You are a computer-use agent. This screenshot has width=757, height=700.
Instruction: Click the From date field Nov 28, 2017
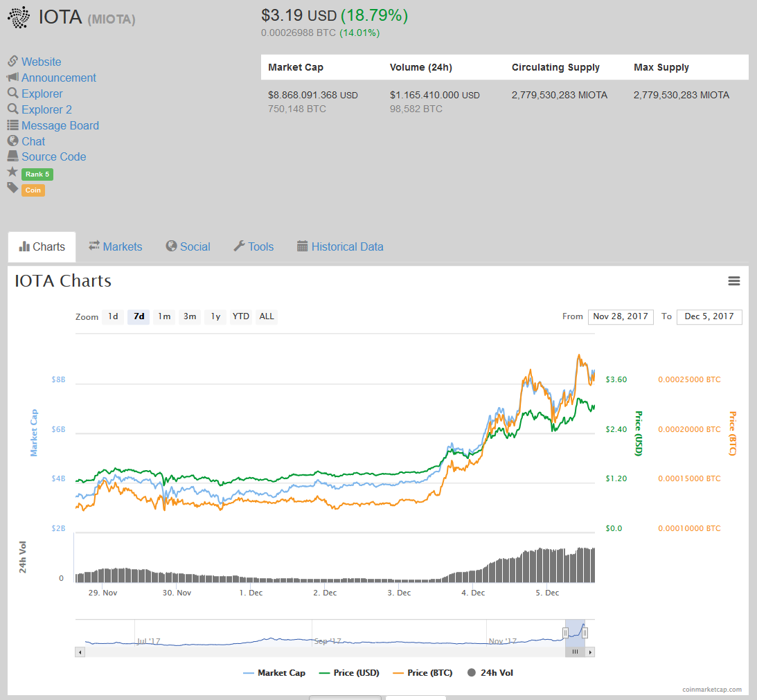click(x=621, y=316)
